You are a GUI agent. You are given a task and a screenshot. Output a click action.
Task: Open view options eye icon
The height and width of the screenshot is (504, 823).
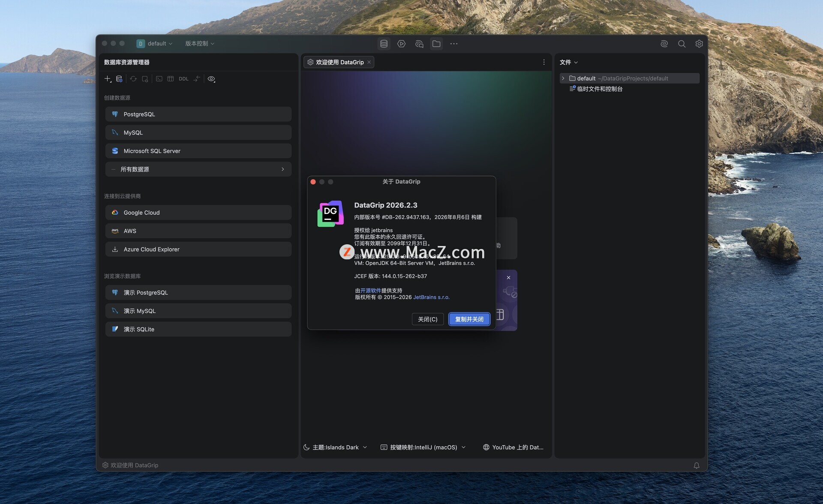[211, 79]
